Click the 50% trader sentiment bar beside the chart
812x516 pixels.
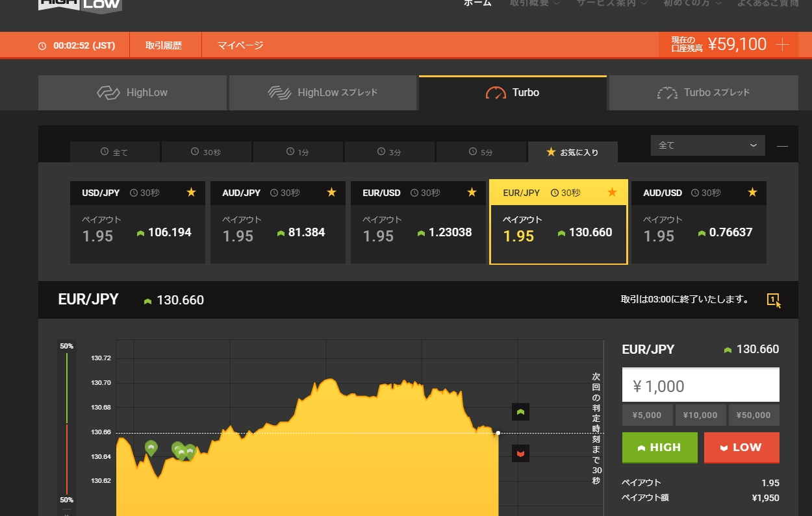point(67,424)
